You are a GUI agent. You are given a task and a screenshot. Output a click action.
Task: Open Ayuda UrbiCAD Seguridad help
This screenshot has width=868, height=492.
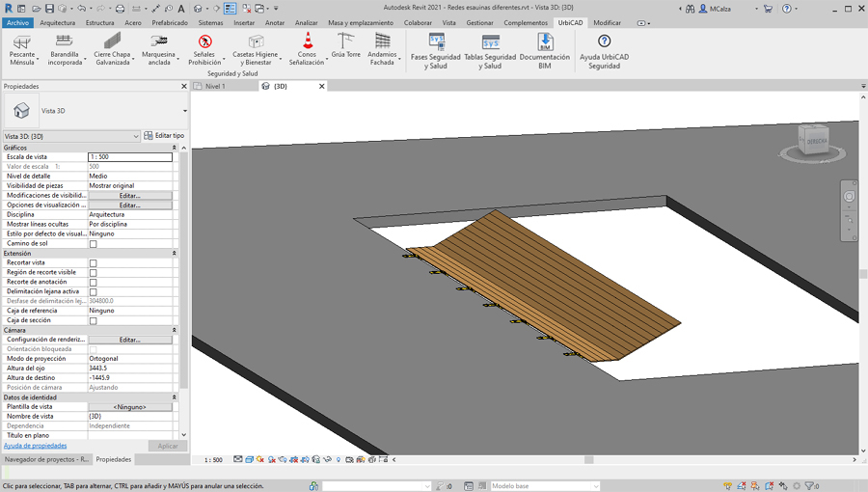coord(604,42)
